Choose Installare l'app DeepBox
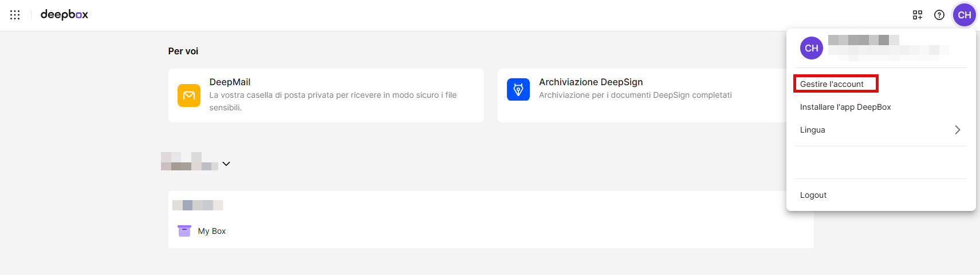Screen dimensions: 980x275 [845, 107]
